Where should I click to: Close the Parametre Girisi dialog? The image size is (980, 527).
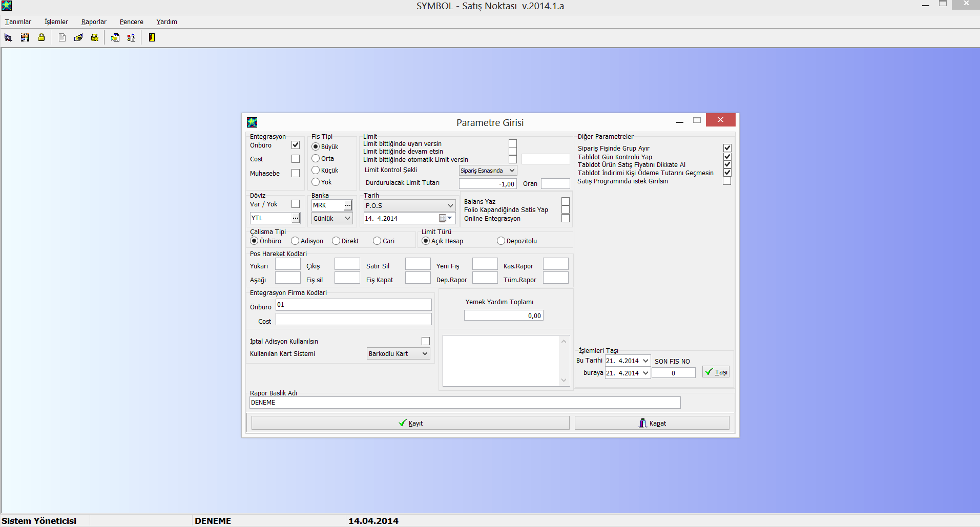coord(720,120)
